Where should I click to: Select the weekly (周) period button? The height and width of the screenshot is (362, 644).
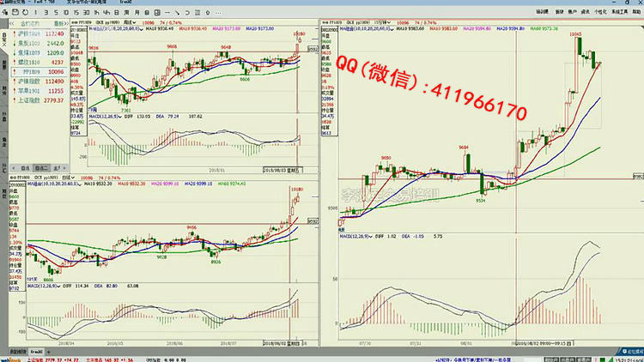tap(127, 12)
